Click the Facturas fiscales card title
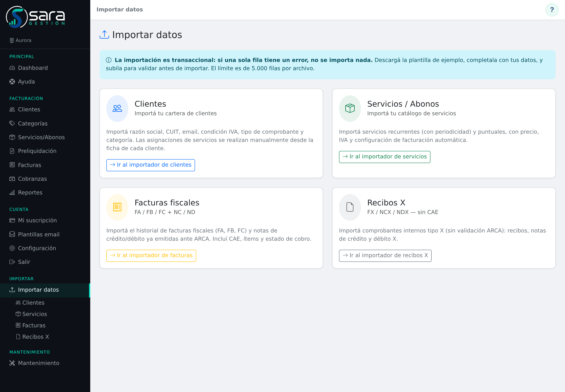The height and width of the screenshot is (392, 565). click(x=167, y=203)
